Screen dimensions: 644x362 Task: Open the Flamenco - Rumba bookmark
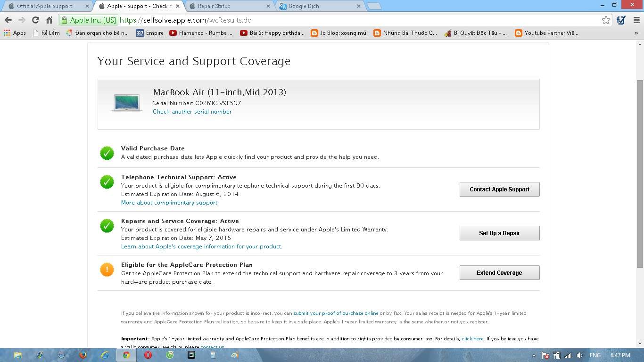point(201,33)
